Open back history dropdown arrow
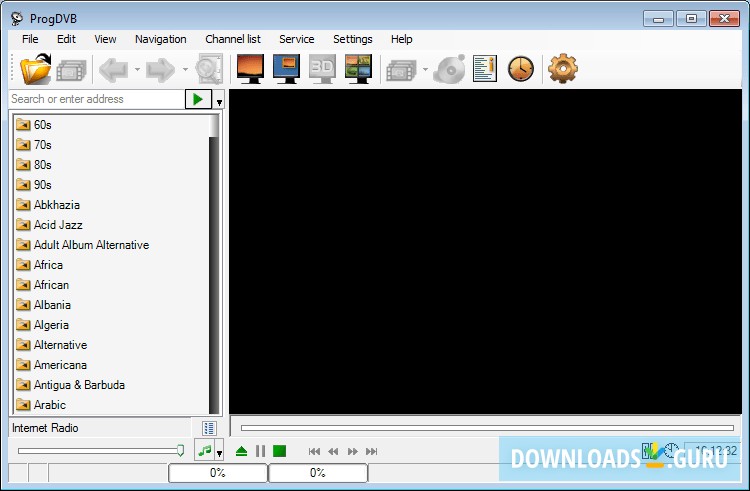This screenshot has width=750, height=491. point(137,70)
